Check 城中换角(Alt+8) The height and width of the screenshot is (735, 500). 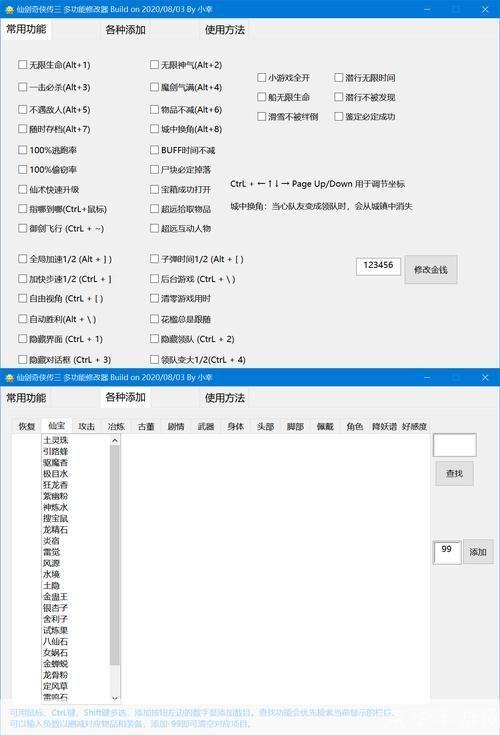click(154, 128)
